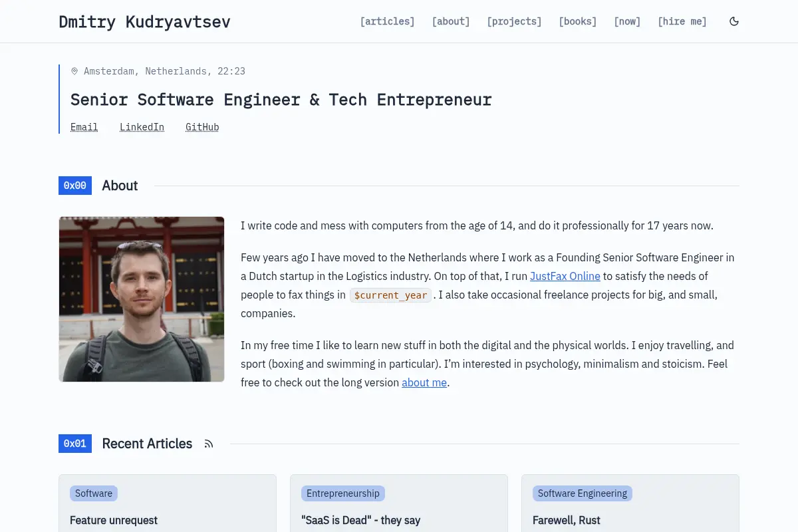Open the 'Feature unrequest' article
This screenshot has width=798, height=532.
point(114,520)
